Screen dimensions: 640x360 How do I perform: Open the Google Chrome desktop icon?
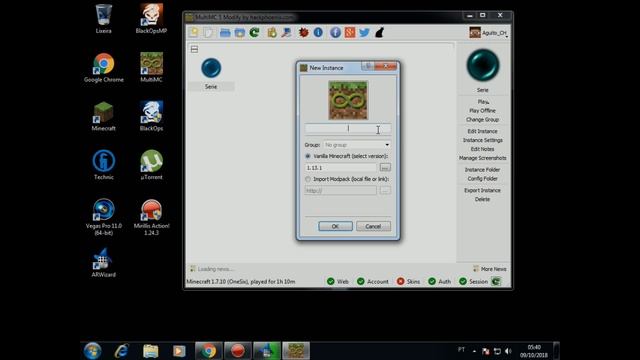point(104,67)
